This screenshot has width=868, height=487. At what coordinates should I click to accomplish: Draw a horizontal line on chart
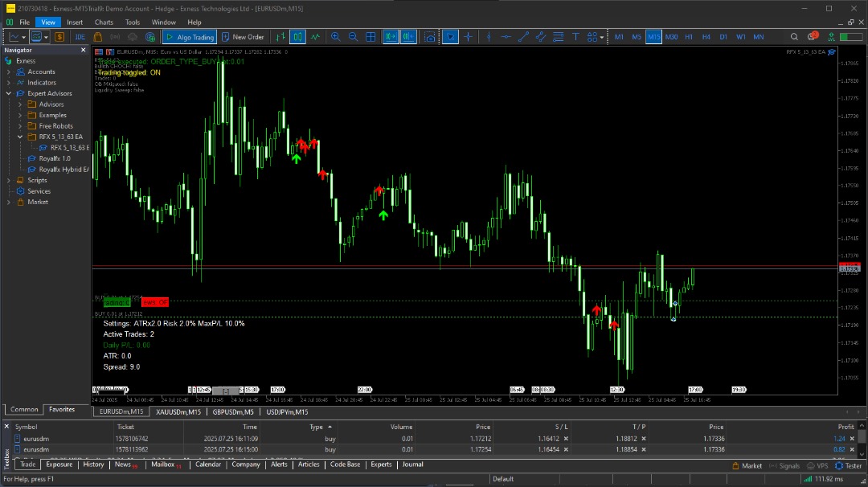(x=506, y=37)
